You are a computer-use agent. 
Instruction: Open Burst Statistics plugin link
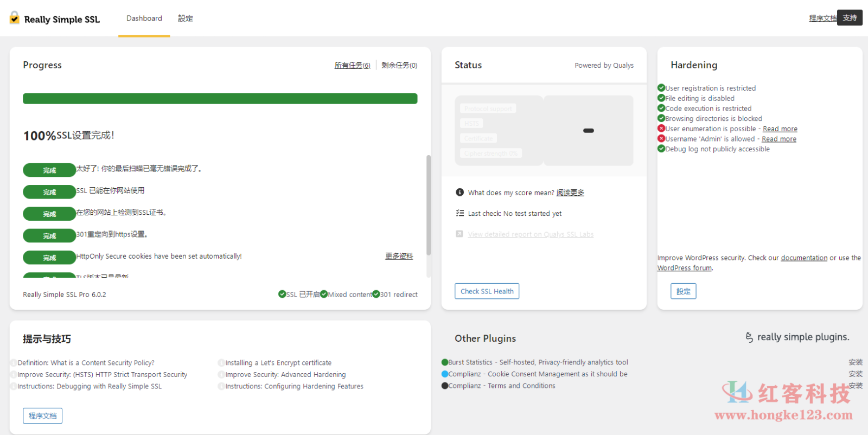(538, 362)
